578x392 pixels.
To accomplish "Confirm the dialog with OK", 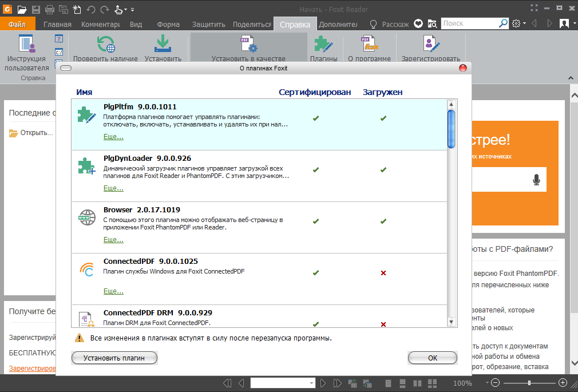I will click(x=433, y=358).
